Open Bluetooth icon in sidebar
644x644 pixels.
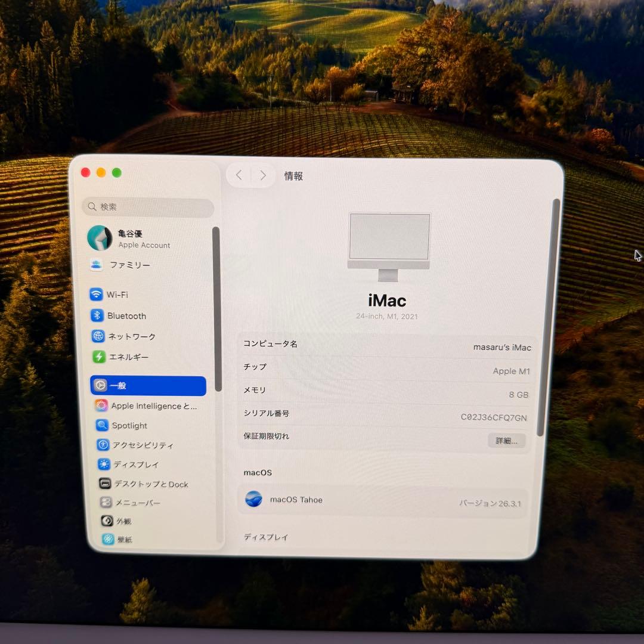(97, 315)
